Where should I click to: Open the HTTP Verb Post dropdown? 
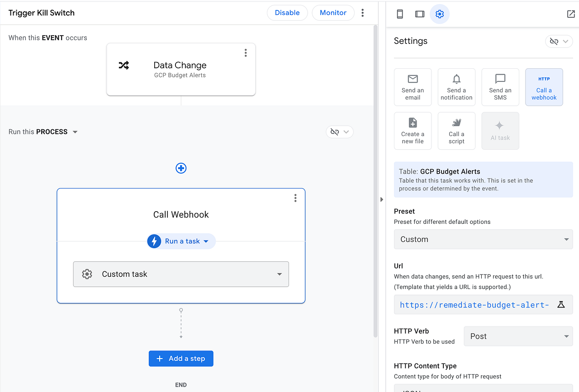tap(518, 336)
